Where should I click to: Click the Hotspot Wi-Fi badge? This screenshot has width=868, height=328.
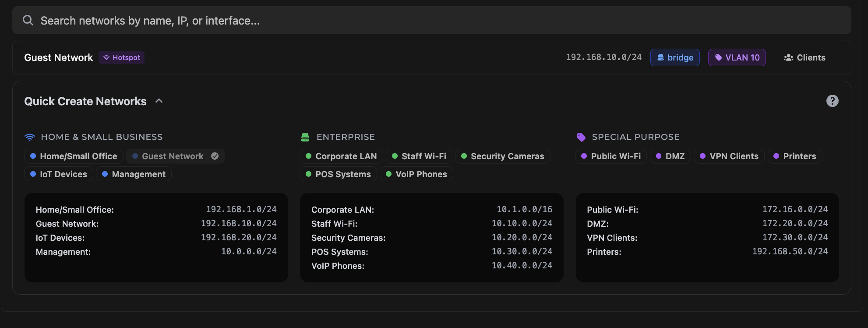click(x=121, y=57)
